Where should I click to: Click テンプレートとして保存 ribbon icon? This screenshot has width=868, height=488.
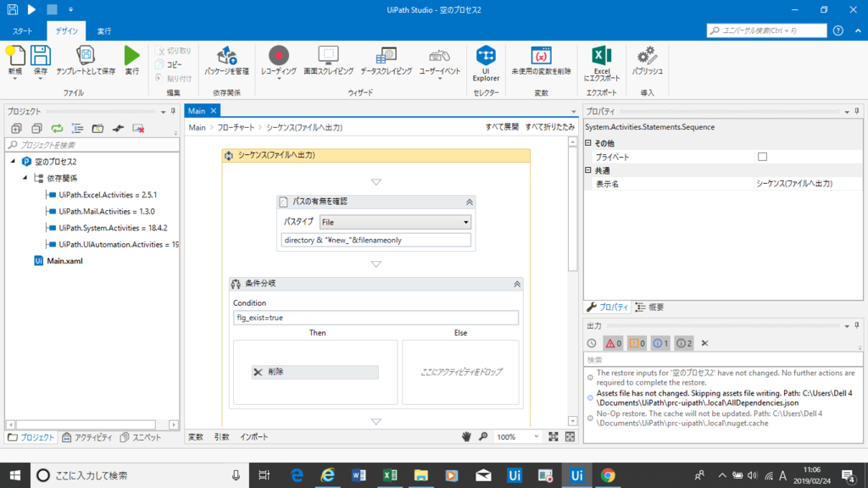point(86,60)
